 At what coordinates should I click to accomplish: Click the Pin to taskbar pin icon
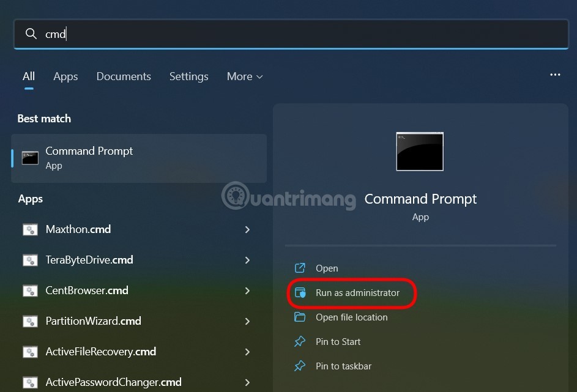(x=300, y=366)
